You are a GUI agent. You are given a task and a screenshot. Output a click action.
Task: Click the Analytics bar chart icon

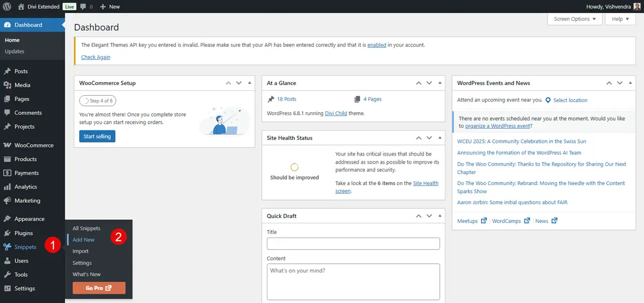[7, 187]
